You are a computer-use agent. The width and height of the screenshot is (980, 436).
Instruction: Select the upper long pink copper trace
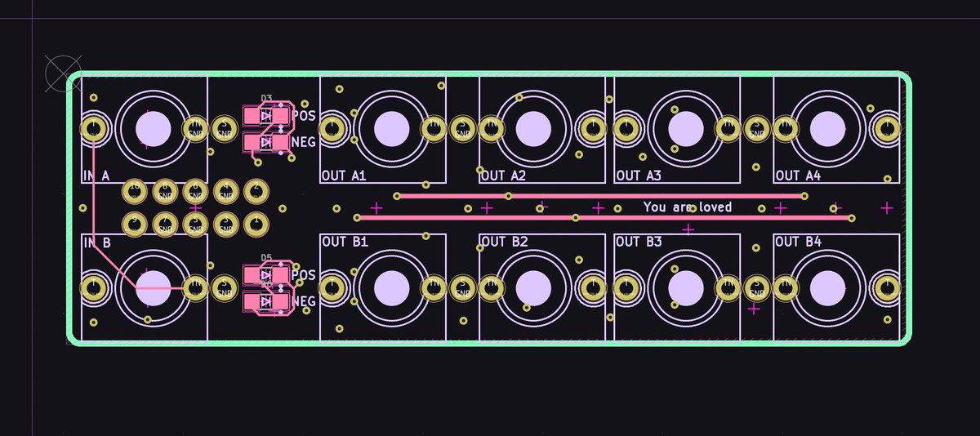click(x=600, y=196)
